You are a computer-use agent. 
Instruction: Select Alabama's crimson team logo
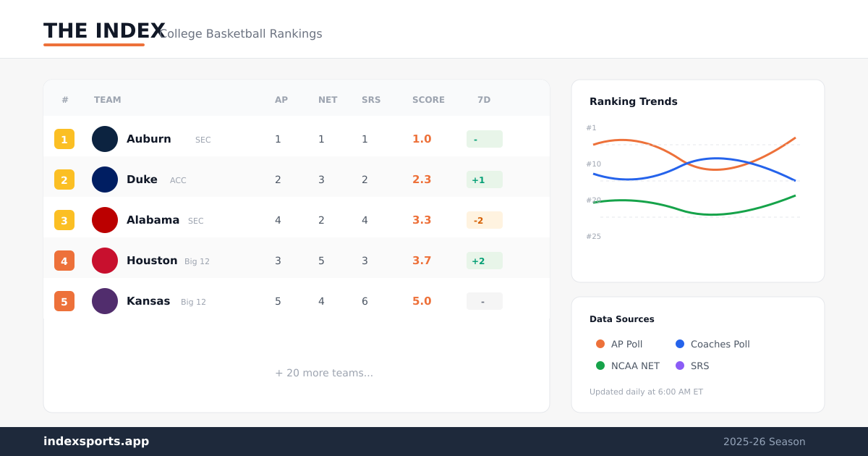click(x=105, y=220)
